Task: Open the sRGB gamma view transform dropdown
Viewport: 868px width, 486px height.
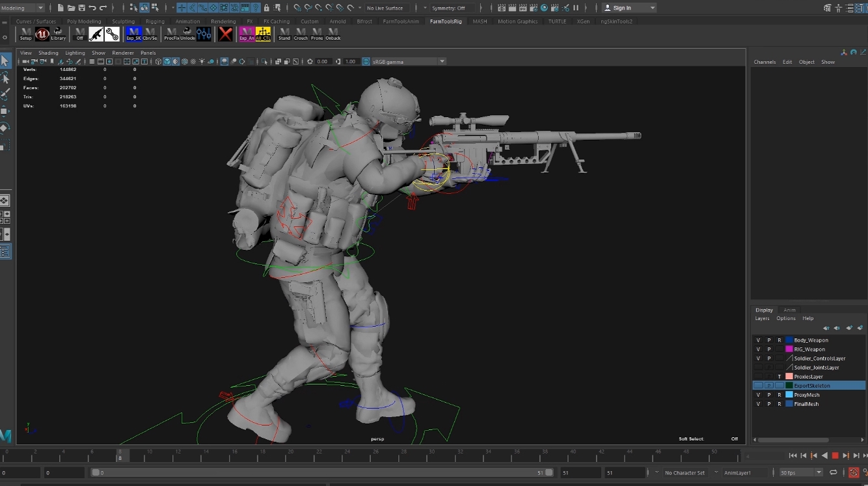Action: 409,61
